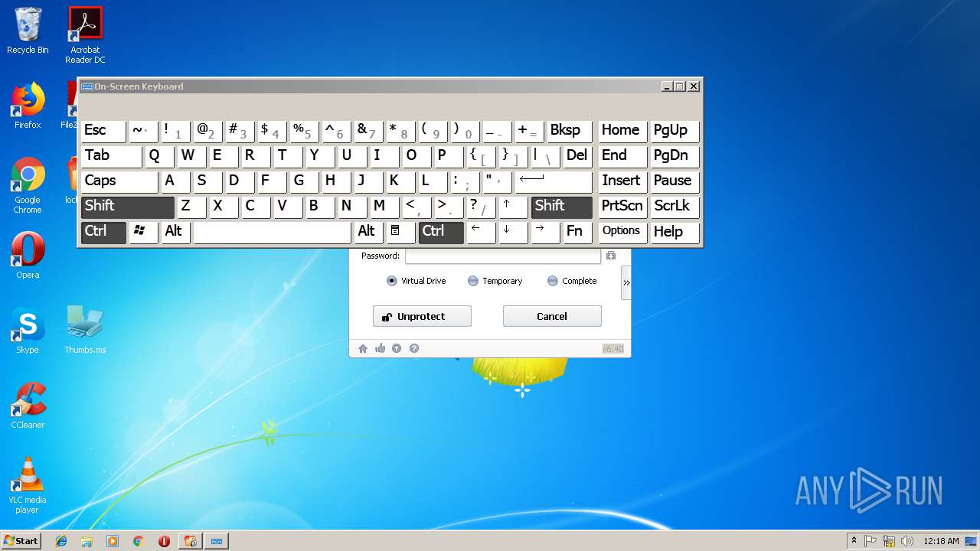Click the PgUp key
Image resolution: width=980 pixels, height=551 pixels.
(674, 131)
